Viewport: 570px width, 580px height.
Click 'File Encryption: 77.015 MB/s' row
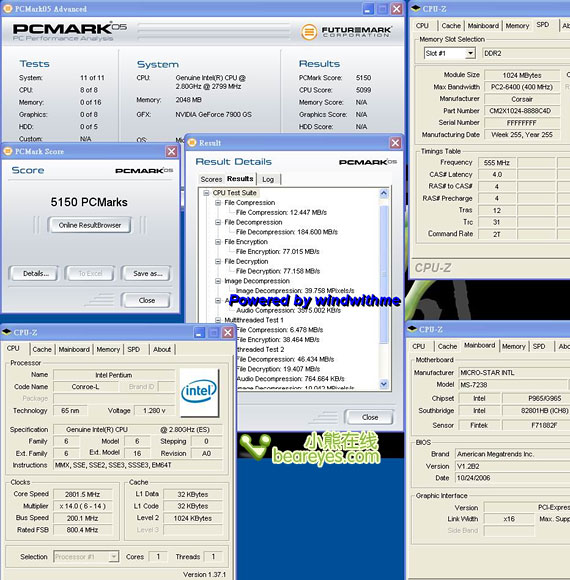pyautogui.click(x=277, y=252)
